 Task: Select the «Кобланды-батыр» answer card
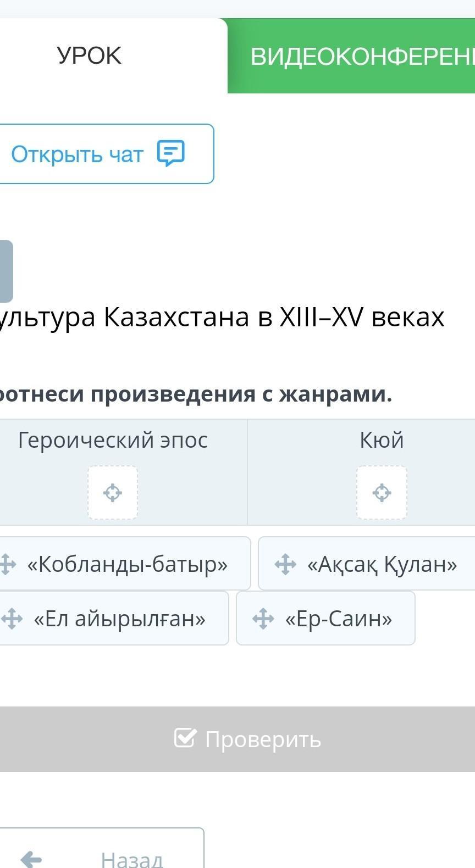coord(125,564)
